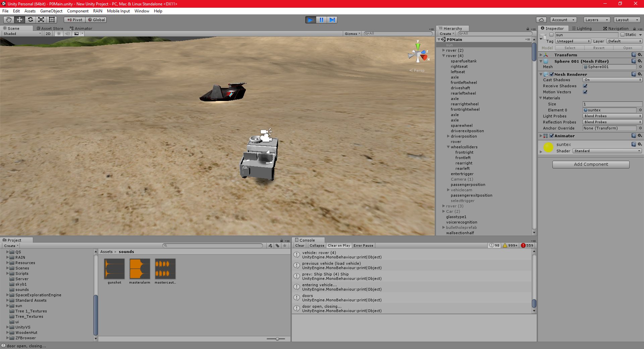Open the Layout dropdown

[x=627, y=20]
